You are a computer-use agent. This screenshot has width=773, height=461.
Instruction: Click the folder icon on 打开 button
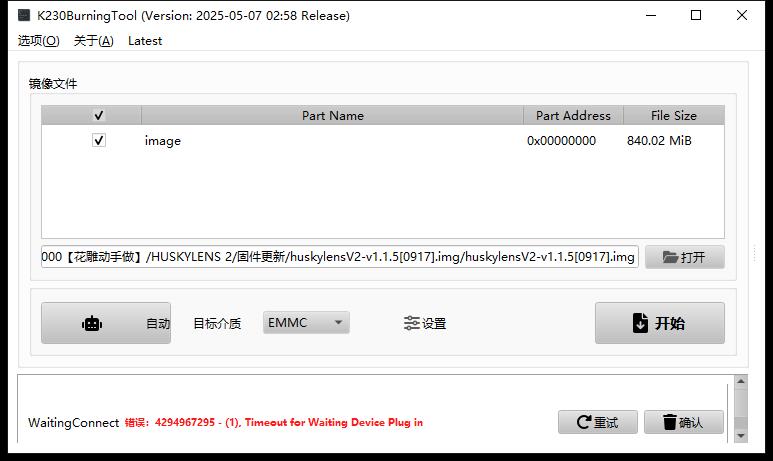tap(669, 257)
